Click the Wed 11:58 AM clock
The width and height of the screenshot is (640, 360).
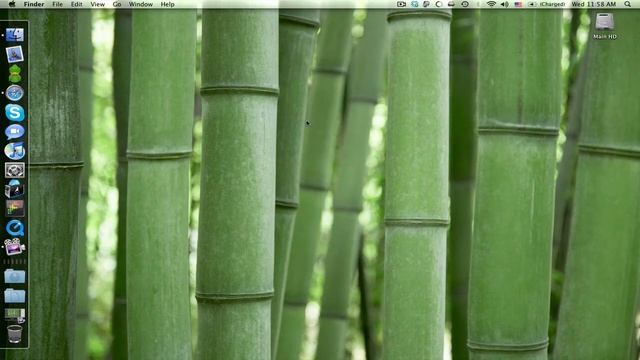(x=594, y=4)
